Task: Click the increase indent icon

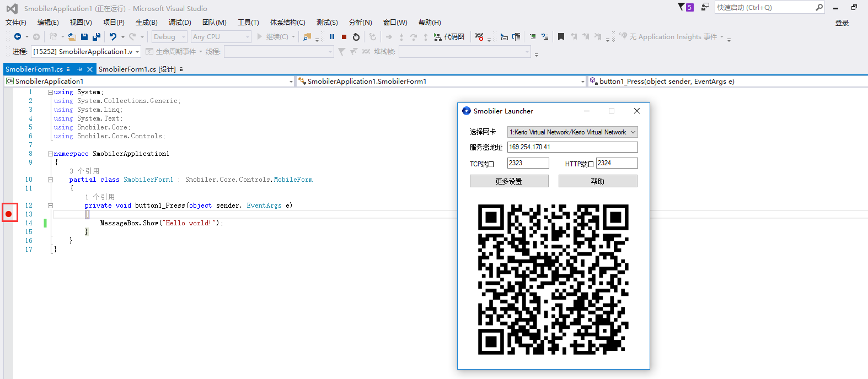Action: [x=545, y=37]
